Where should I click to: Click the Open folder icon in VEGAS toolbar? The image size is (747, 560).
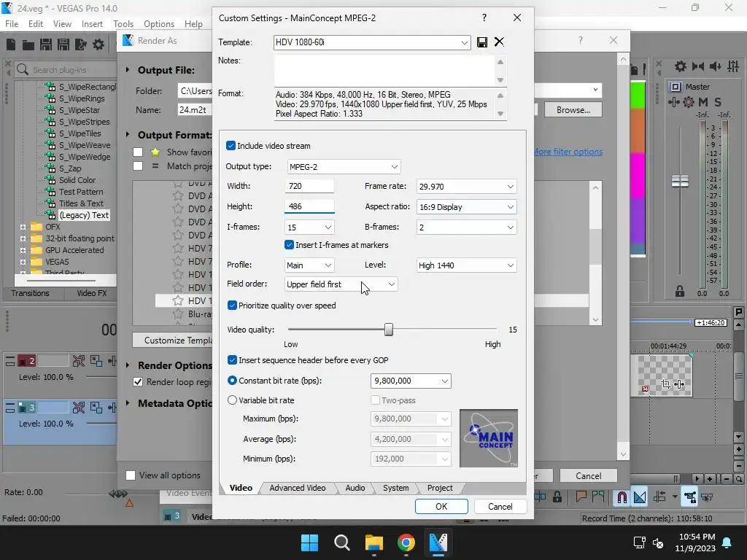tap(28, 44)
